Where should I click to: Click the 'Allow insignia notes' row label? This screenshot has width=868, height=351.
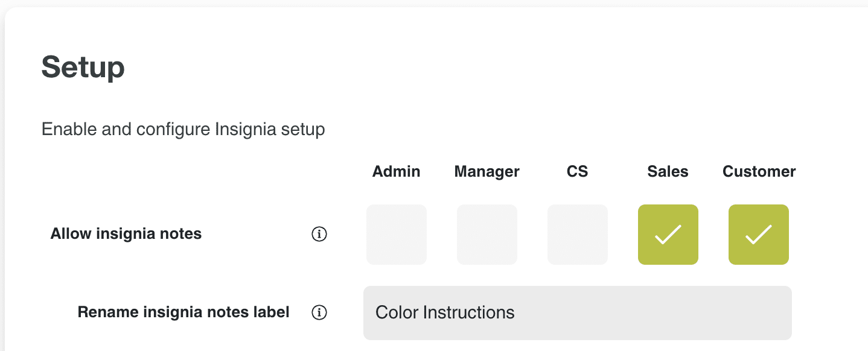[126, 234]
